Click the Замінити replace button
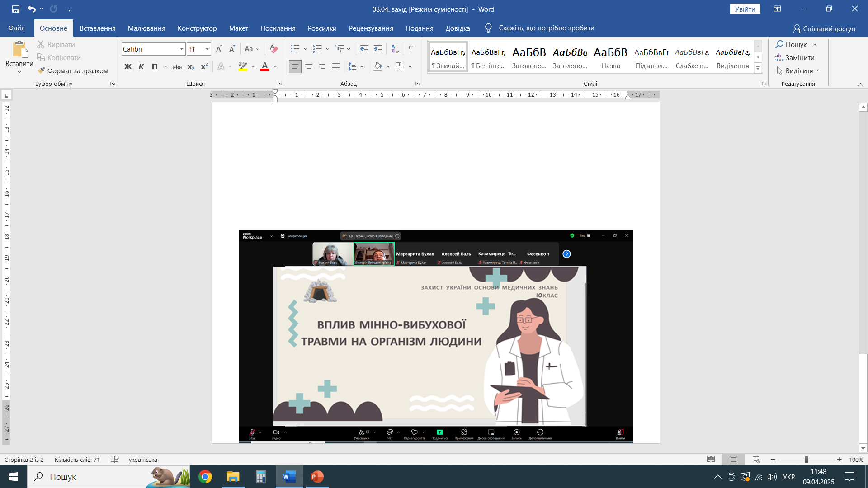The image size is (868, 488). coord(795,57)
